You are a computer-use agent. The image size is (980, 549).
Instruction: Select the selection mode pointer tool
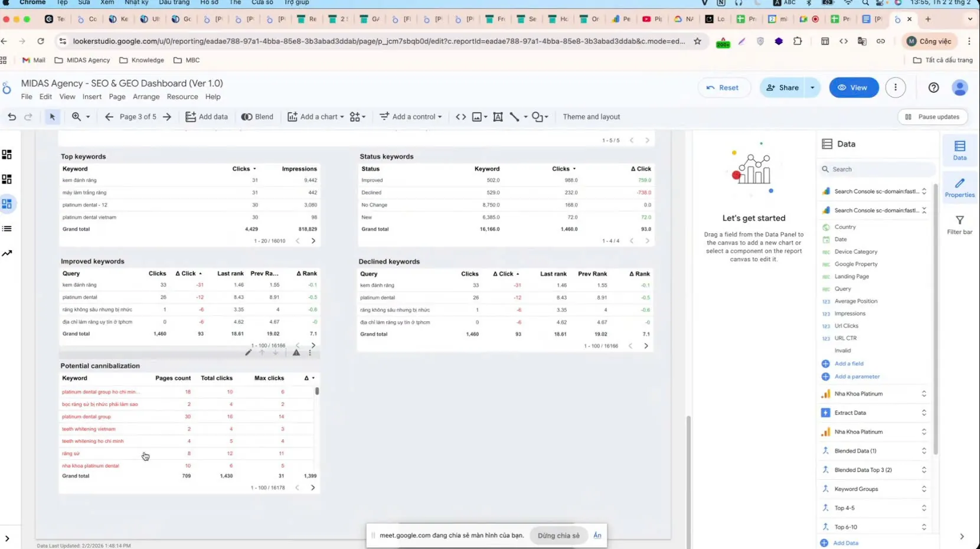52,117
